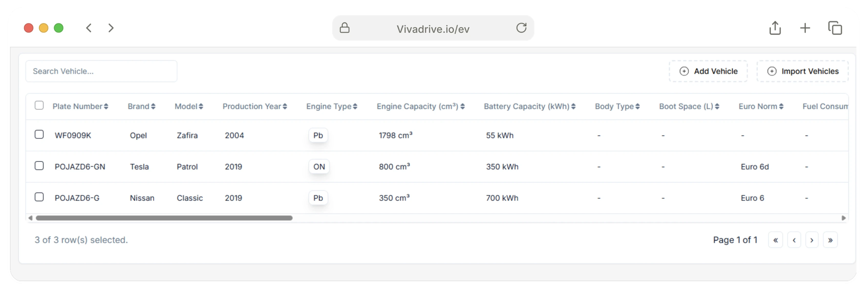Click the scrollbar right arrow
The image size is (868, 289).
(x=844, y=218)
